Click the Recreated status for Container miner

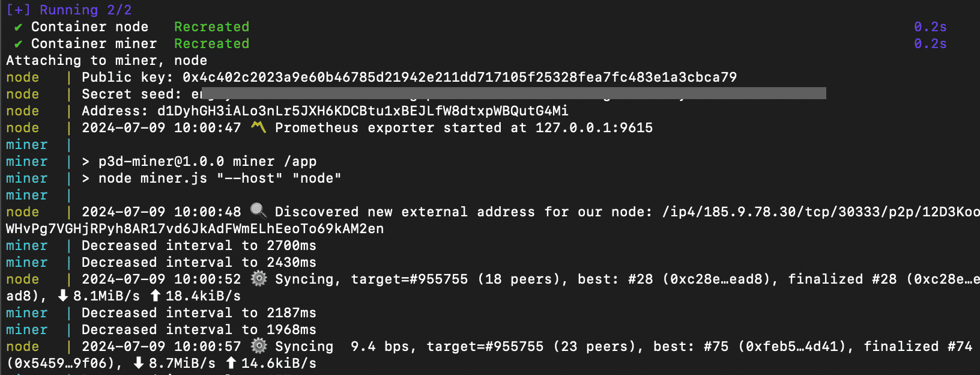(x=211, y=44)
